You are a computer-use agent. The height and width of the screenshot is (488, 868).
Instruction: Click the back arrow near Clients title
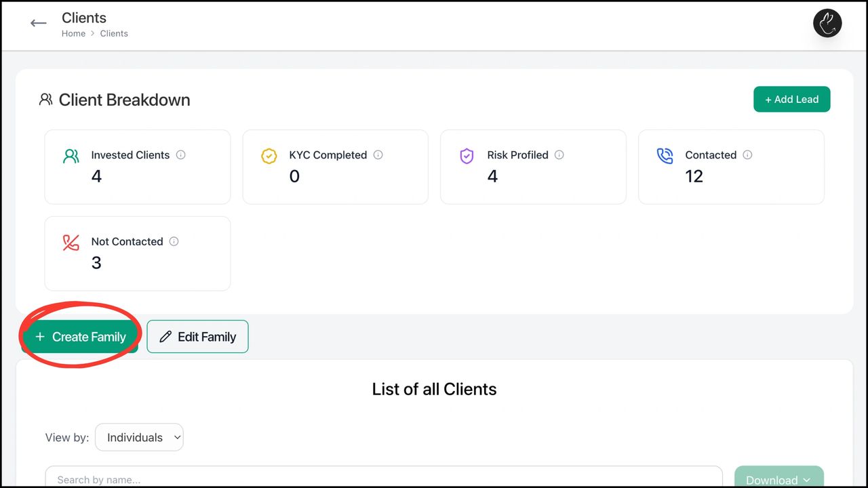pos(38,22)
